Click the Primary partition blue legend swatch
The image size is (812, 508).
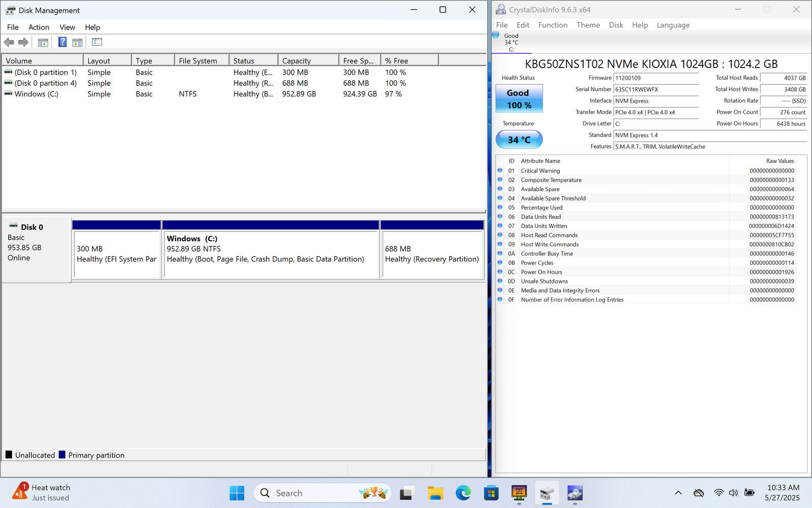pyautogui.click(x=62, y=455)
